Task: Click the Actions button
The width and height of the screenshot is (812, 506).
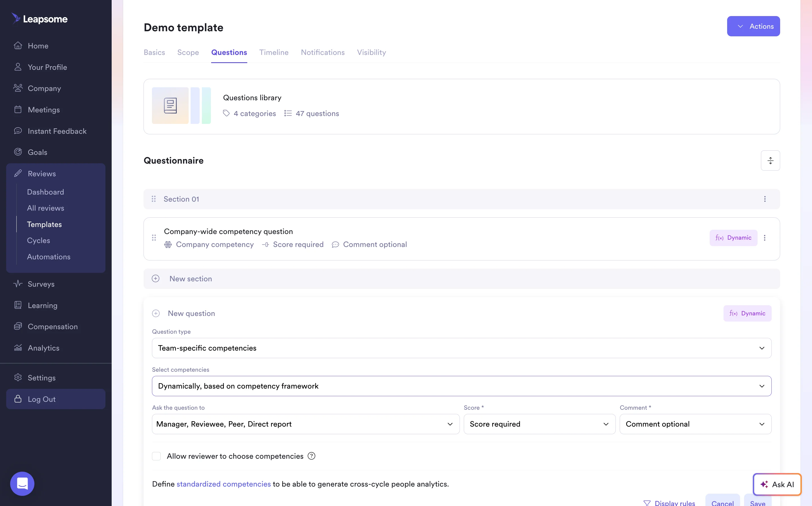Action: coord(753,26)
